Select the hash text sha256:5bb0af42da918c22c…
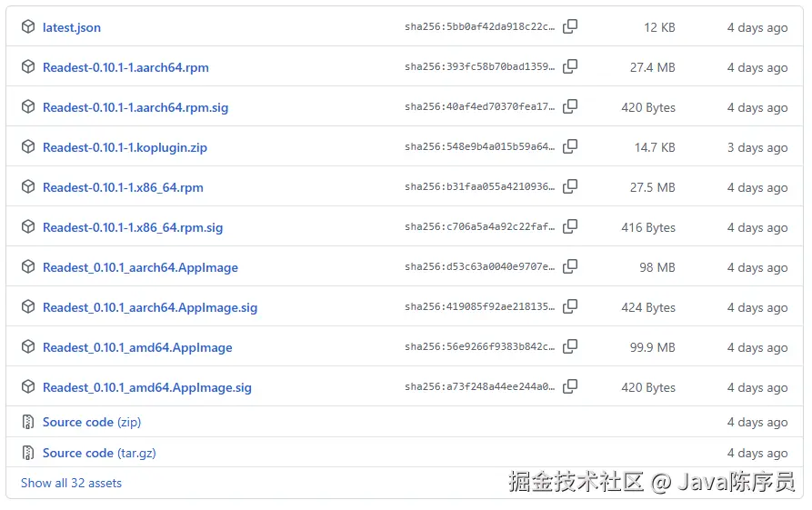 point(479,26)
